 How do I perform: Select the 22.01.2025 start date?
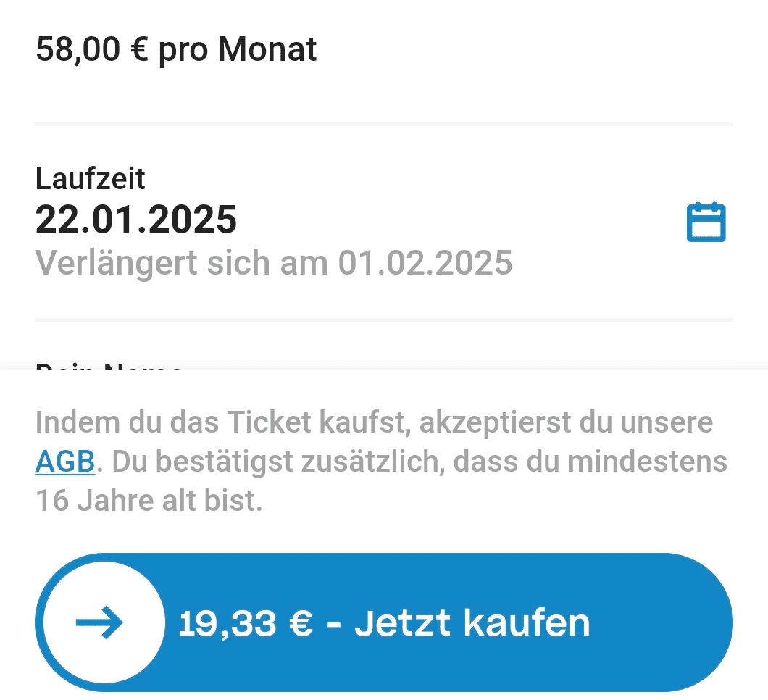coord(136,220)
